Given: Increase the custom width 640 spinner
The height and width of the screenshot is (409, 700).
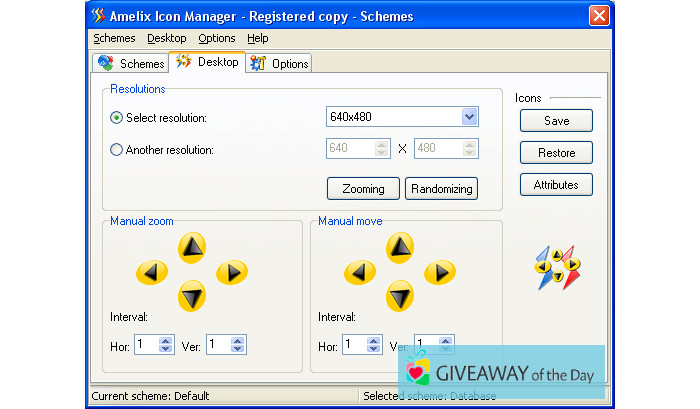Looking at the screenshot, I should click(x=382, y=144).
